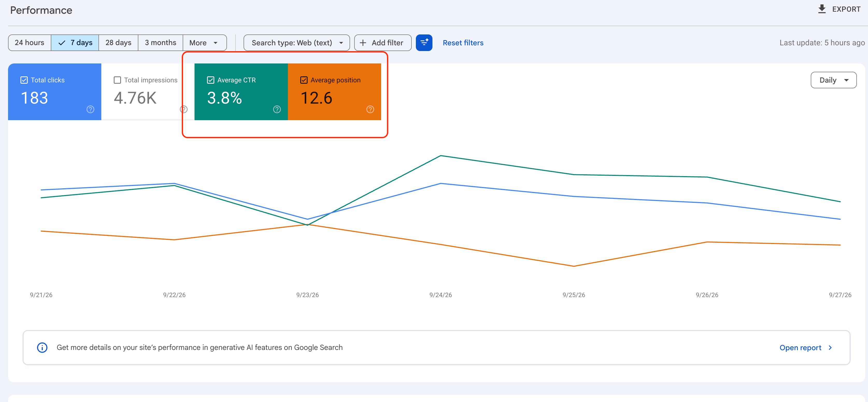
Task: Select the 3 months date range
Action: [160, 43]
